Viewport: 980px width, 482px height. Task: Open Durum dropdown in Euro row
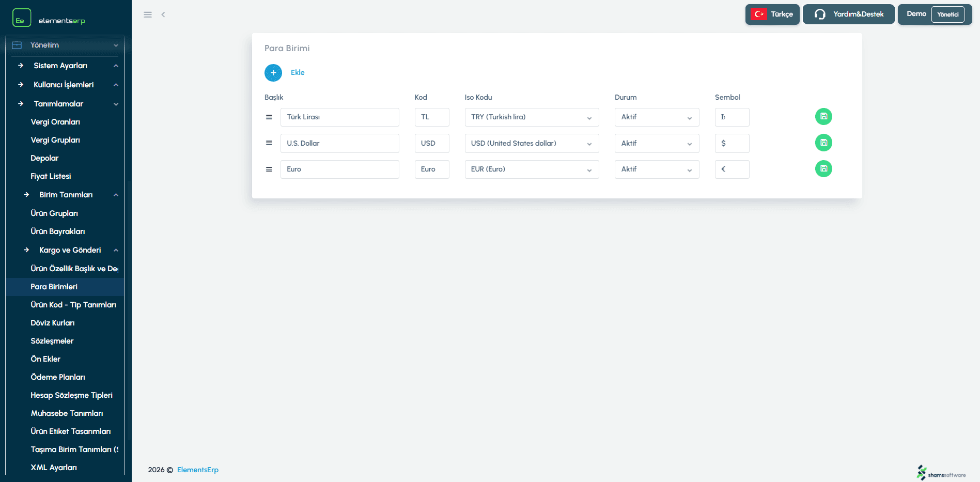[x=657, y=169]
